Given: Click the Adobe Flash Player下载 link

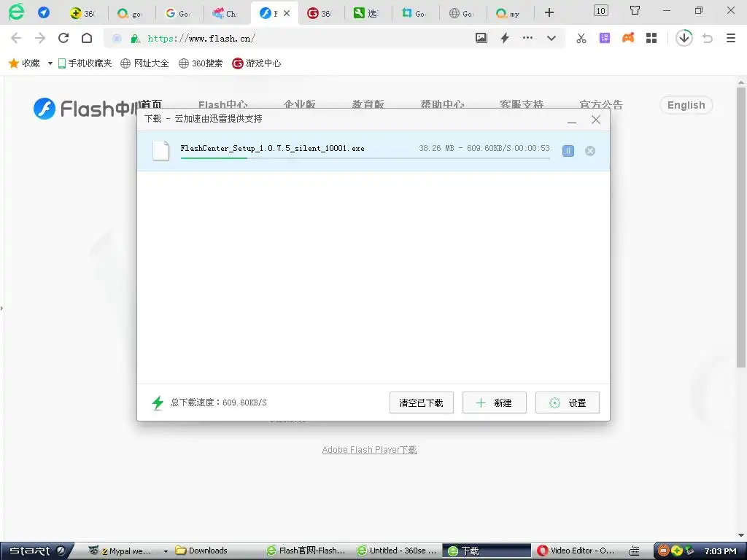Looking at the screenshot, I should pos(369,450).
